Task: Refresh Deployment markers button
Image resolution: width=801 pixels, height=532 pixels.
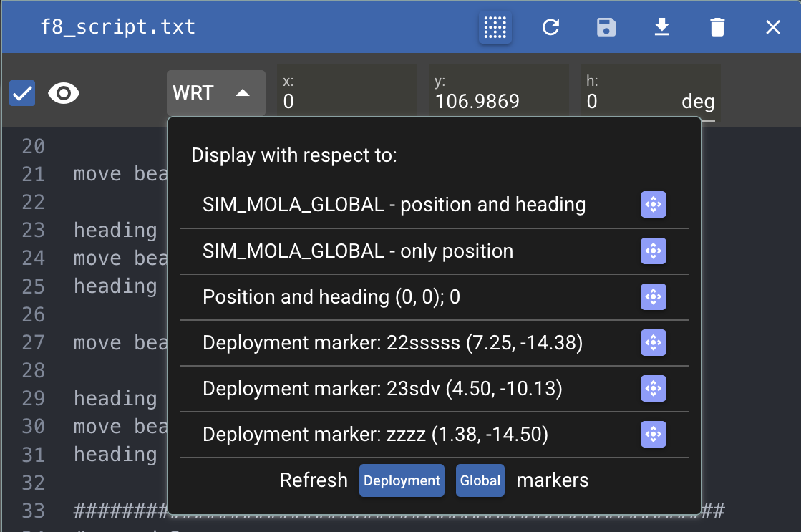Action: click(402, 480)
